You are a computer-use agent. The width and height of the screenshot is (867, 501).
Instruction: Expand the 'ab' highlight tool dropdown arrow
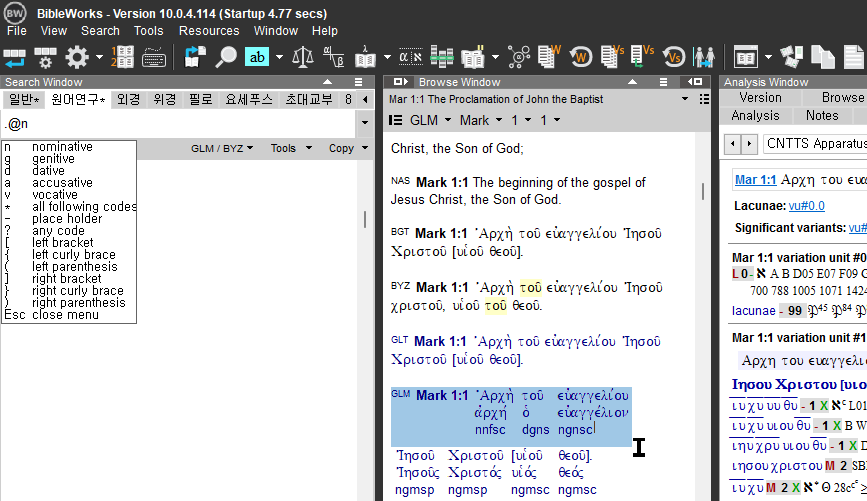[279, 57]
